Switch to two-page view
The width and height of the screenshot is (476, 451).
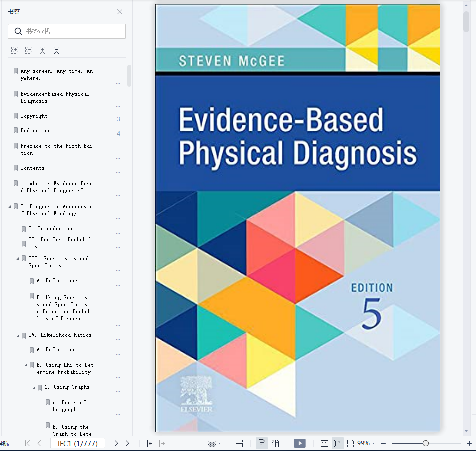[275, 443]
